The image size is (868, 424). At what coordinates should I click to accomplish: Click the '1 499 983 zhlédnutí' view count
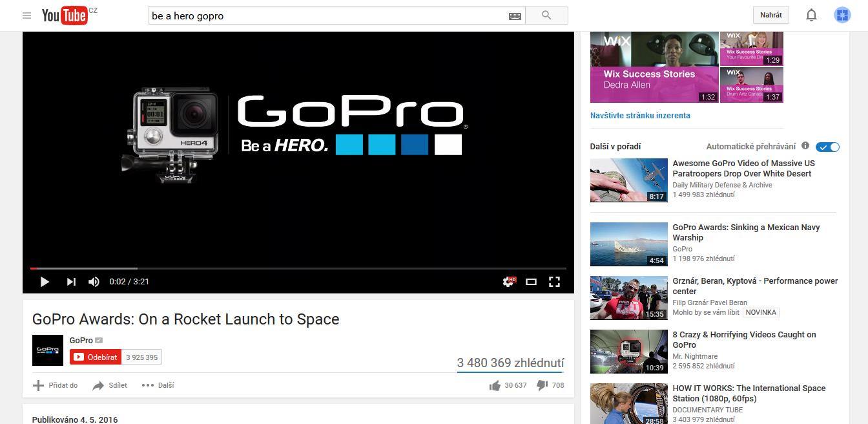tap(704, 195)
